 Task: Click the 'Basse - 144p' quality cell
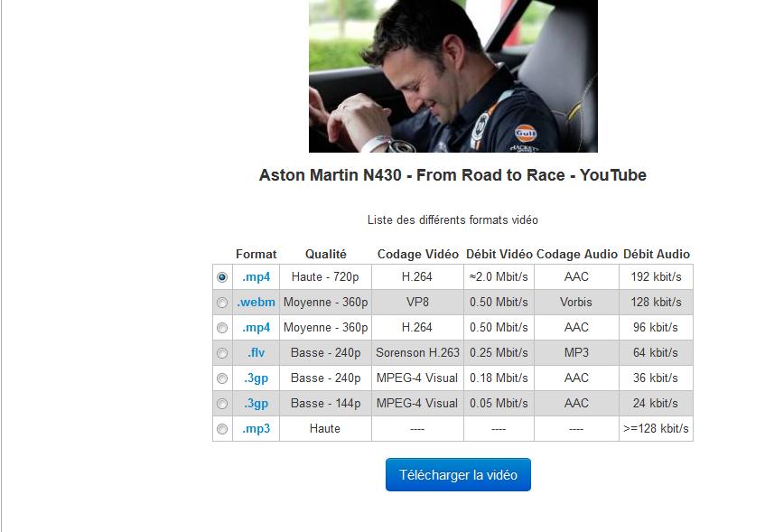325,403
